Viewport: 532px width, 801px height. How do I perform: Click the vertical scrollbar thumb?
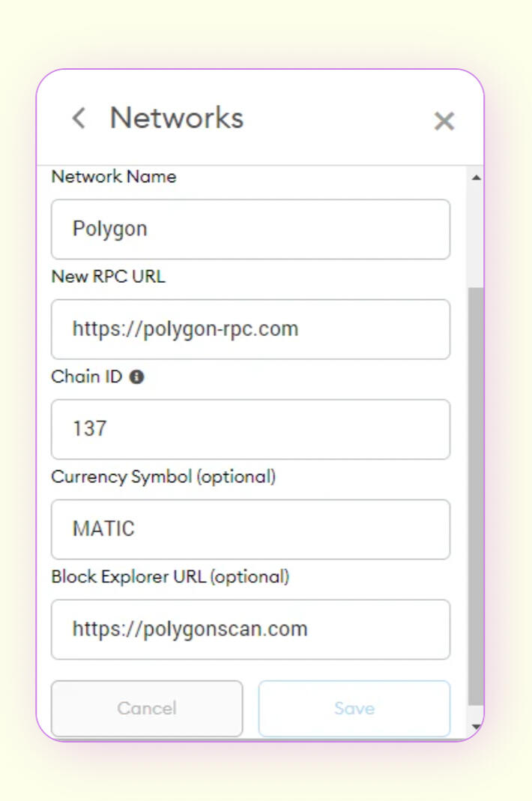(x=476, y=495)
